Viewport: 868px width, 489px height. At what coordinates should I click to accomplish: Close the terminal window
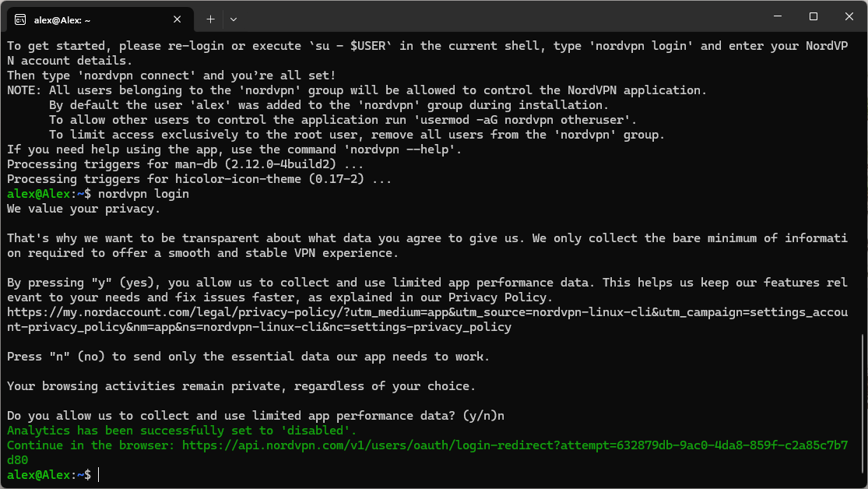pyautogui.click(x=849, y=16)
